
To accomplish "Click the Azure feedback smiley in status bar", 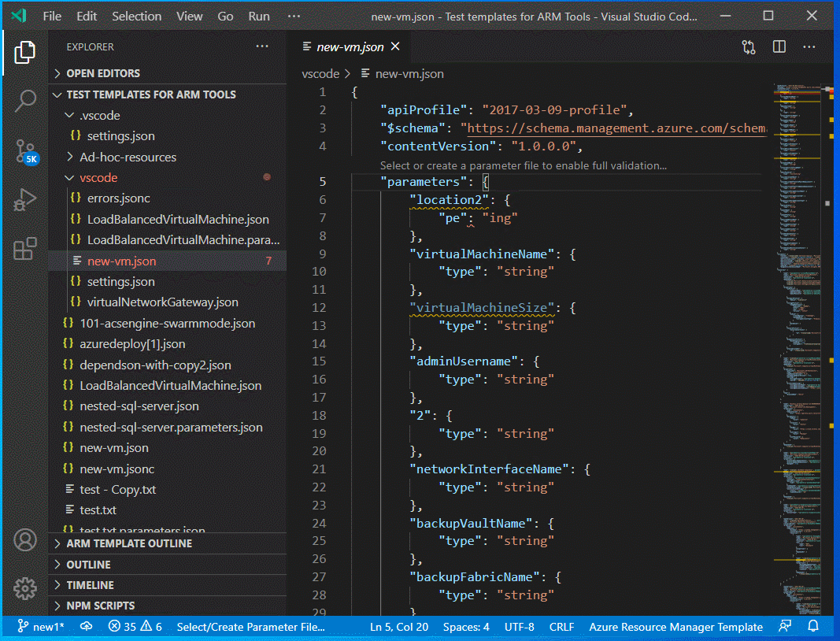I will (x=784, y=626).
